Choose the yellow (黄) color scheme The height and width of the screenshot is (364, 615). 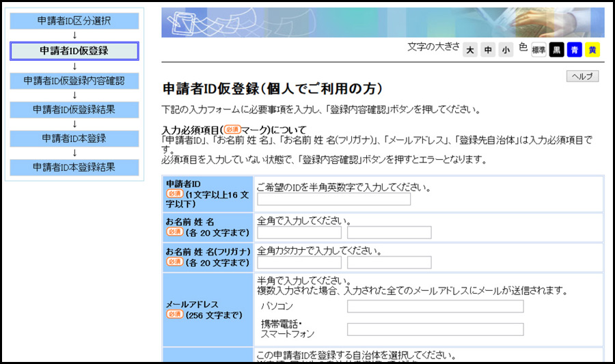coord(592,50)
